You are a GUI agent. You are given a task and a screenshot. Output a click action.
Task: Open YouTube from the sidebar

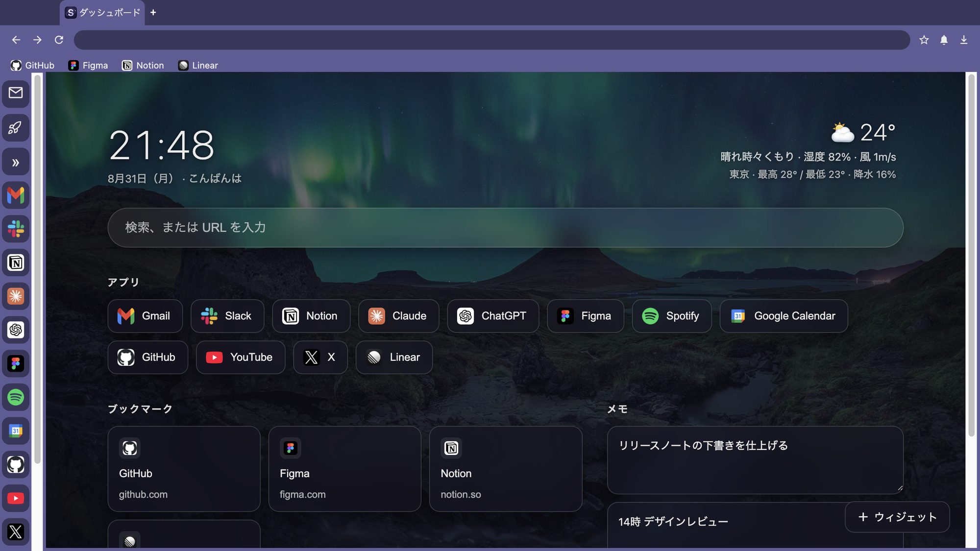(x=16, y=499)
